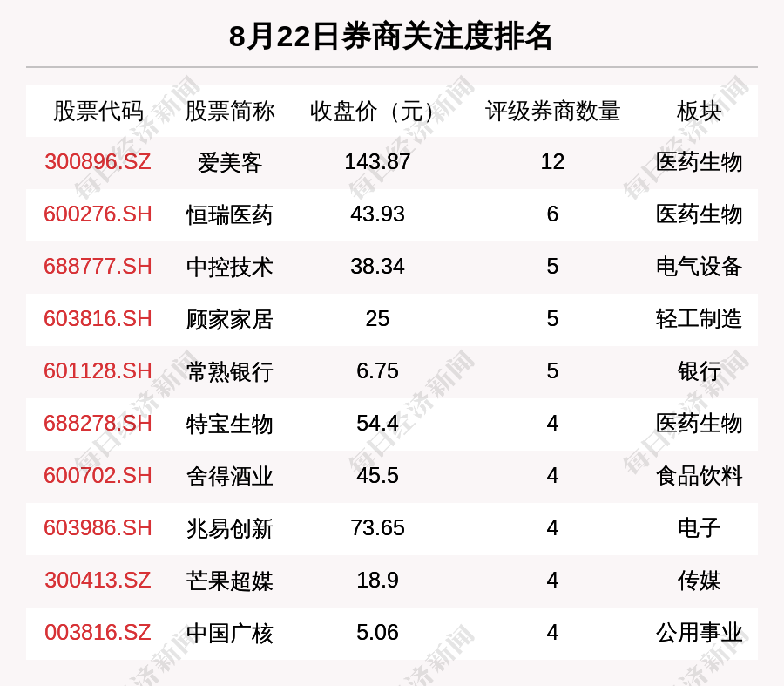
Task: Click closing price 6.75
Action: click(x=377, y=371)
